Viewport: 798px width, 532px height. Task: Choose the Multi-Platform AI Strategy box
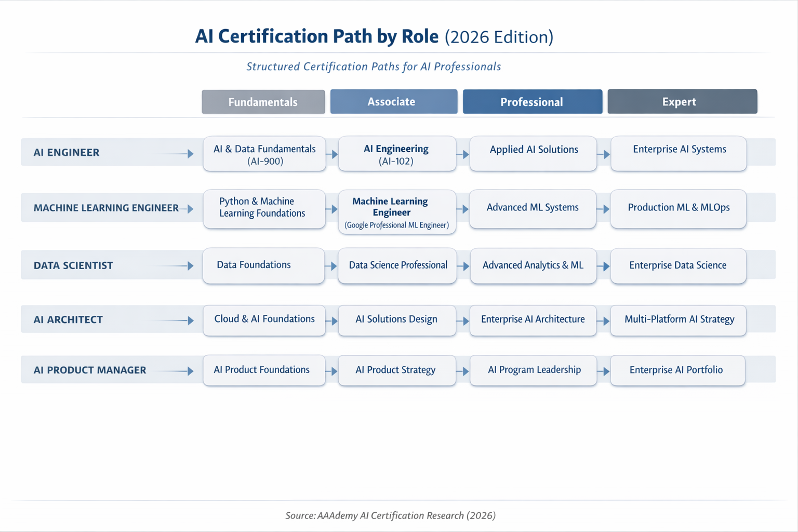click(x=679, y=320)
